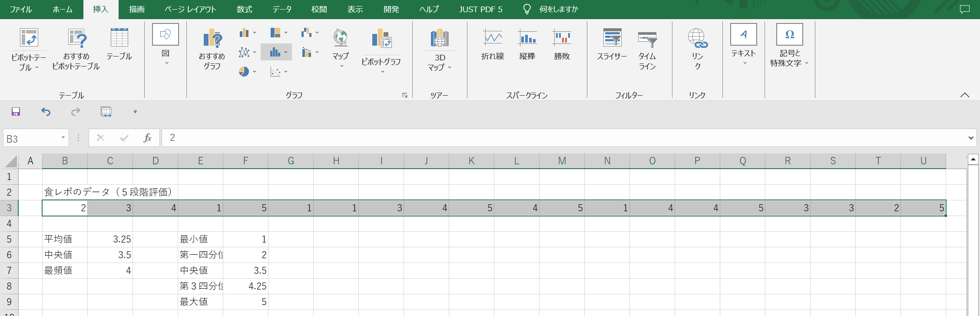980x316 pixels.
Task: Insert column or bar chart icon
Action: [x=244, y=33]
